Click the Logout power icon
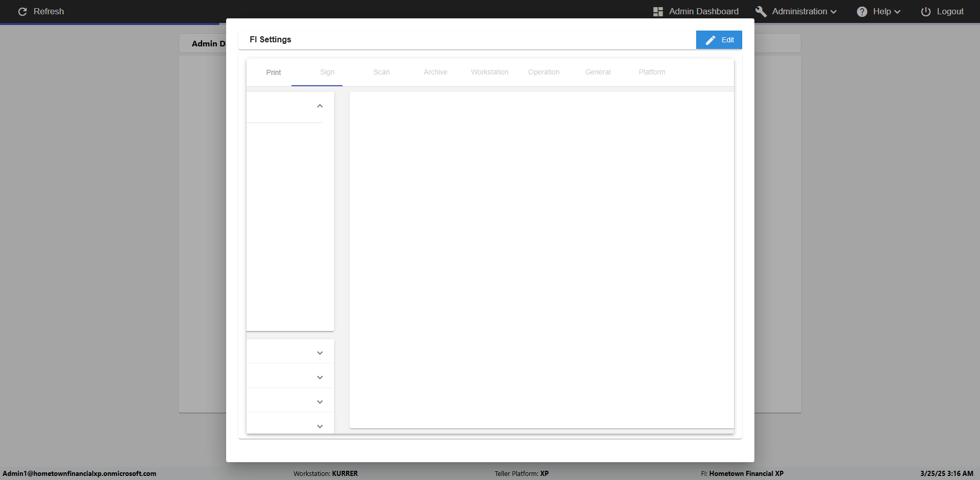Image resolution: width=980 pixels, height=480 pixels. 926,12
